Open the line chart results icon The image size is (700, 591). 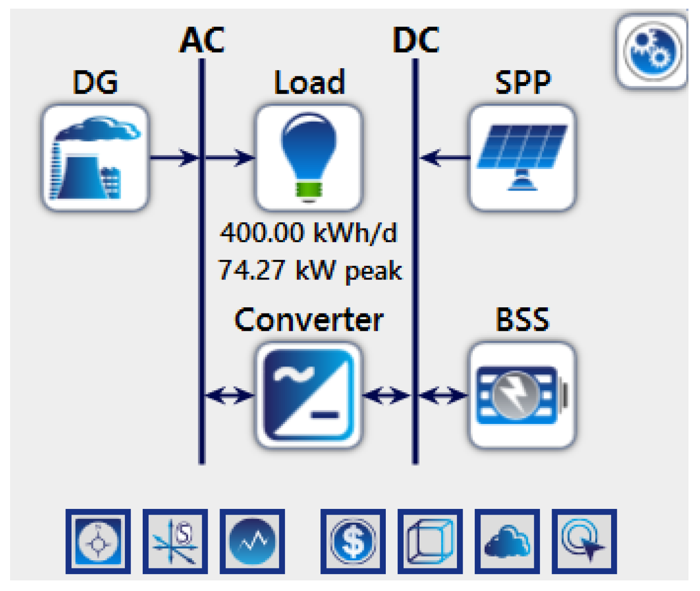click(x=251, y=540)
